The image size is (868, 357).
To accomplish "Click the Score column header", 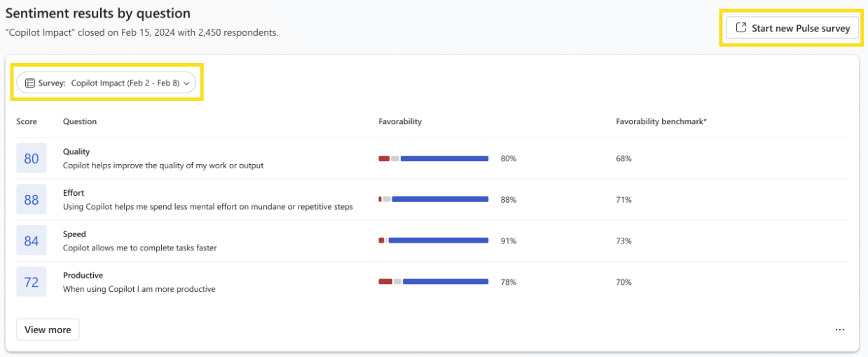I will pyautogui.click(x=27, y=121).
